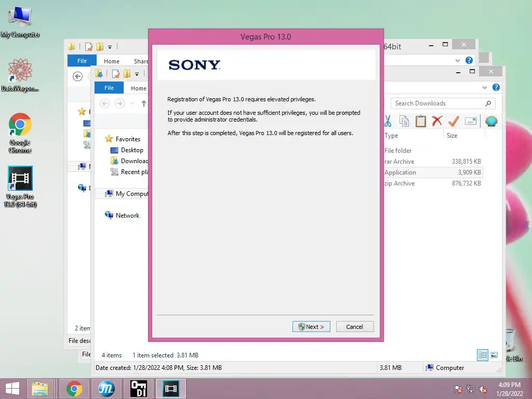Expand the ribbon in the 64bit window
The width and height of the screenshot is (532, 399).
coord(457,60)
